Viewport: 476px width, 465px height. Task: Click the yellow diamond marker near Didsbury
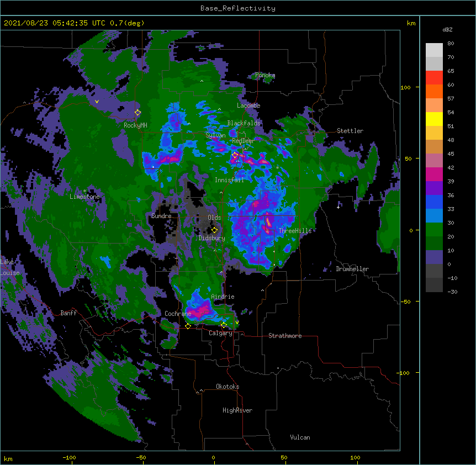(x=215, y=230)
